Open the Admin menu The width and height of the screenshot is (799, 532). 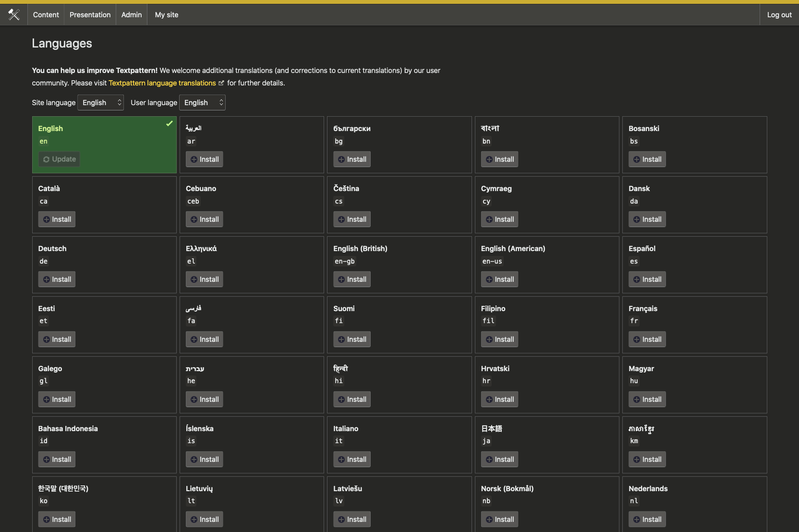tap(131, 14)
